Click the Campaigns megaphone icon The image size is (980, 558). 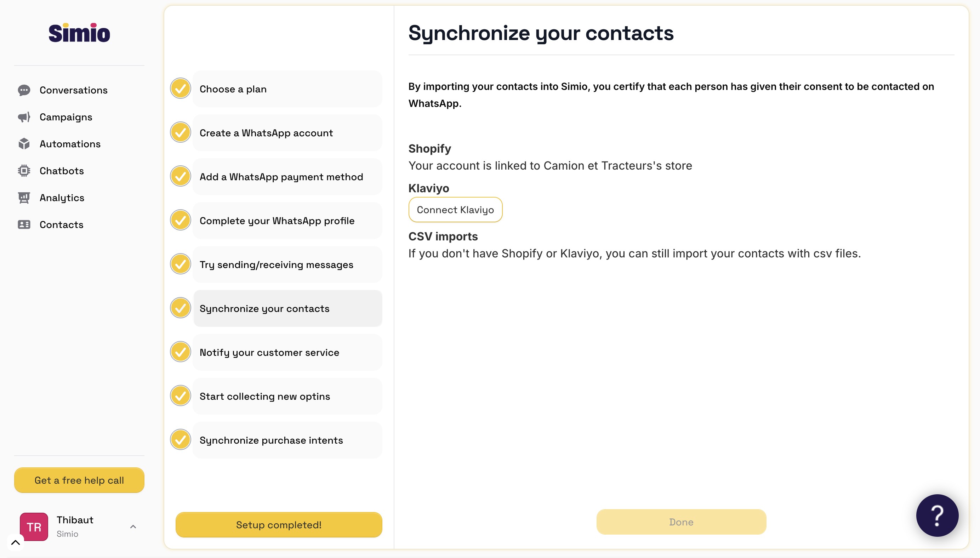(x=24, y=117)
